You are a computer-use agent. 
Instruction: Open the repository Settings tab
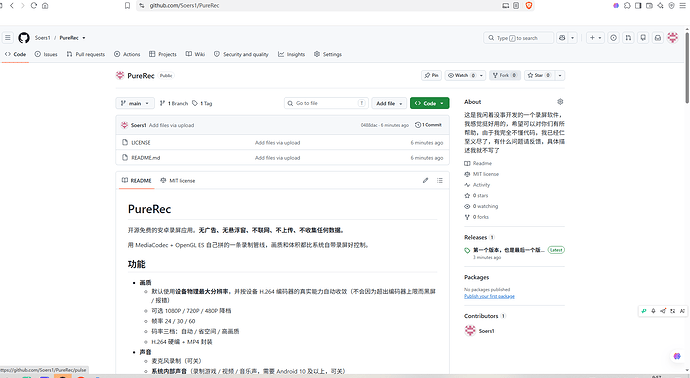coord(328,55)
